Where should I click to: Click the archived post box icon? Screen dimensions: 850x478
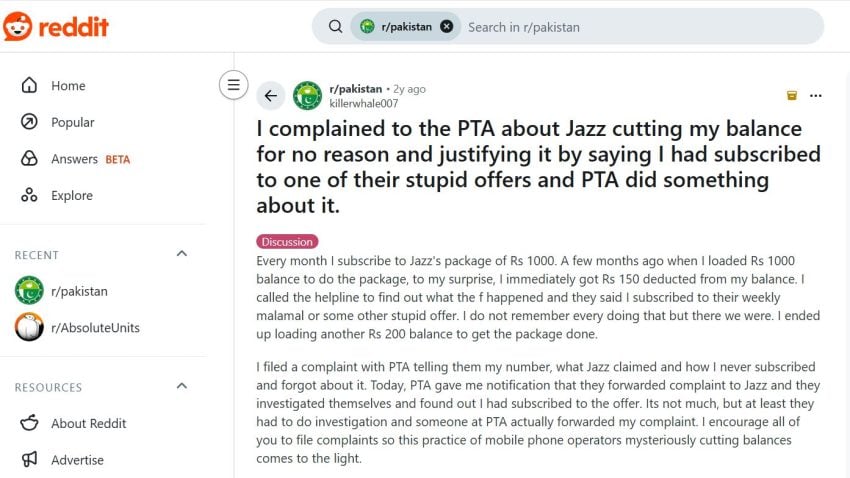point(792,96)
